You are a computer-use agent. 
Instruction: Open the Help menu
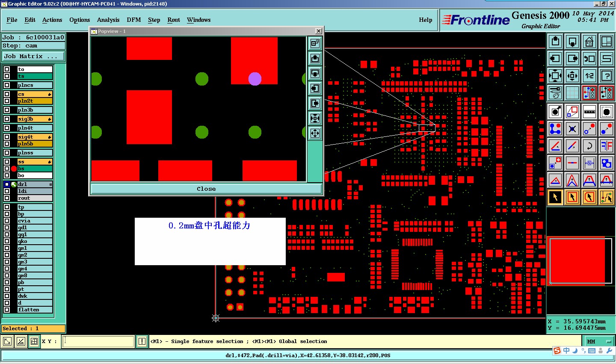(x=426, y=20)
